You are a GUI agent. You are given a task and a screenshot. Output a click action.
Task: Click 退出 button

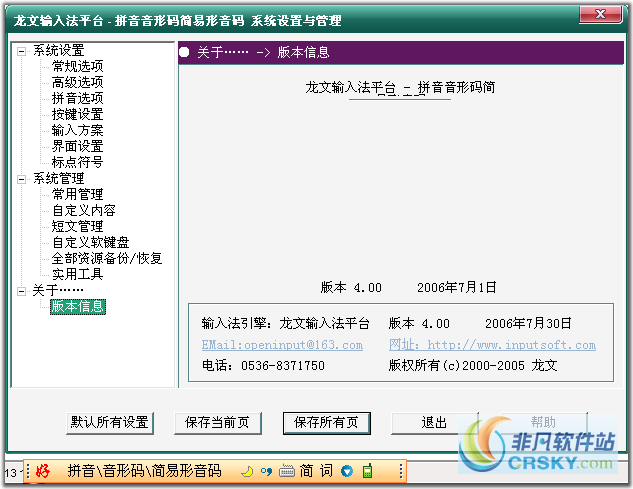tap(434, 423)
